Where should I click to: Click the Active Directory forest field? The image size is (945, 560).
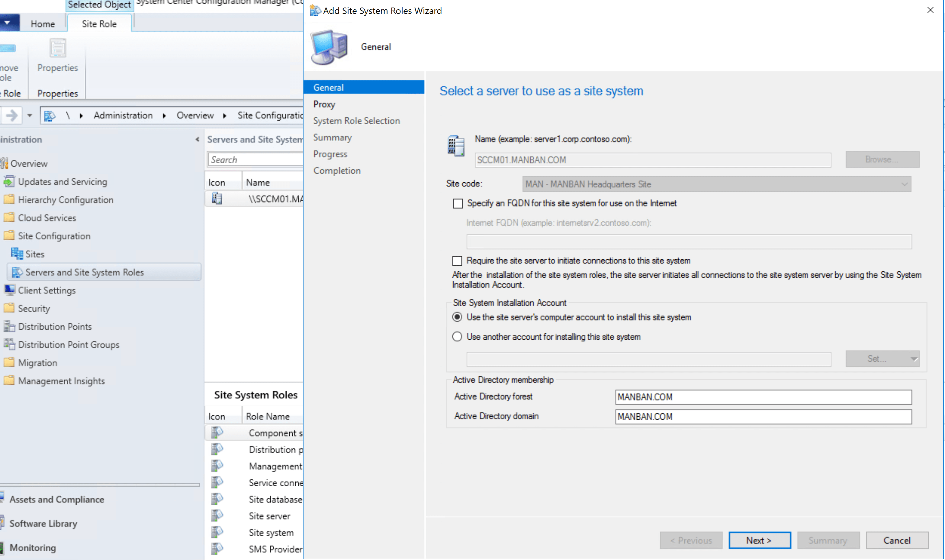[x=763, y=397]
